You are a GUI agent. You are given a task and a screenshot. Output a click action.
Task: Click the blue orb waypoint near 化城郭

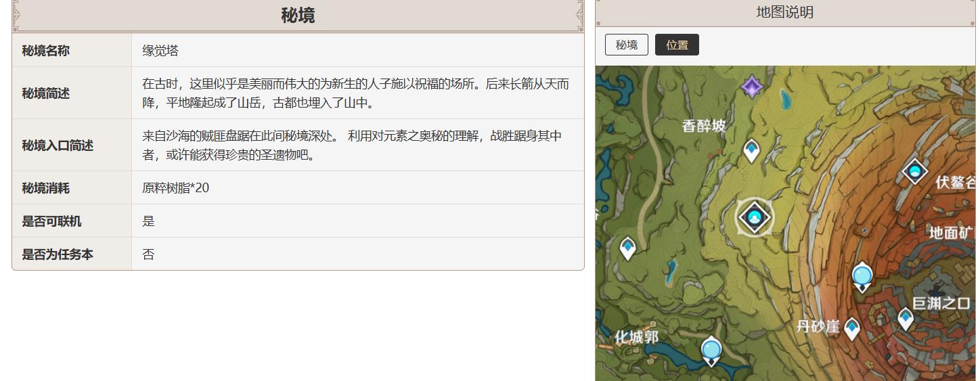pyautogui.click(x=711, y=352)
